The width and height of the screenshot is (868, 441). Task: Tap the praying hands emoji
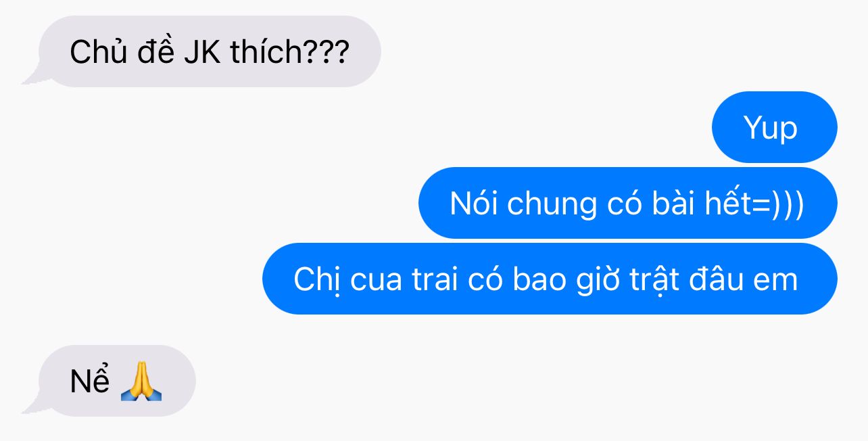click(x=141, y=382)
